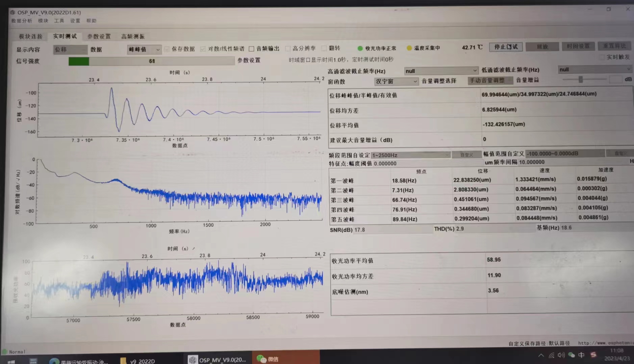Open the v9_2022D folder in taskbar
Viewport: 634px width, 364px height.
138,361
